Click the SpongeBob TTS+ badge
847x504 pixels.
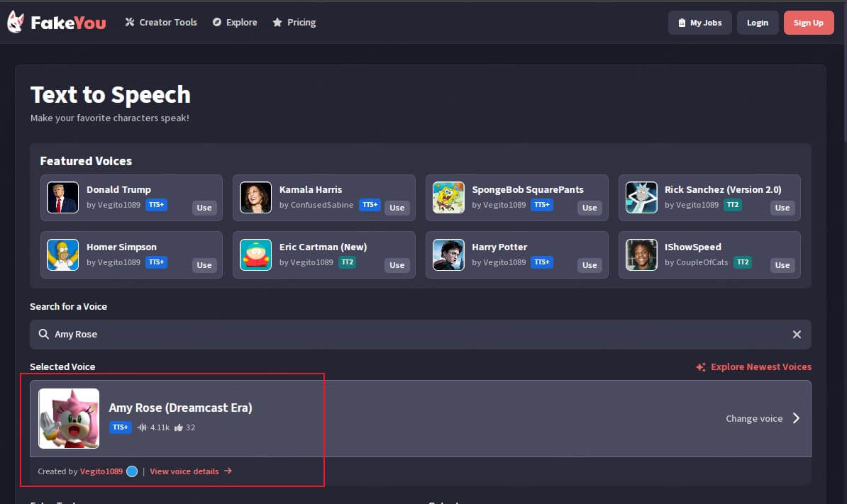pos(542,205)
